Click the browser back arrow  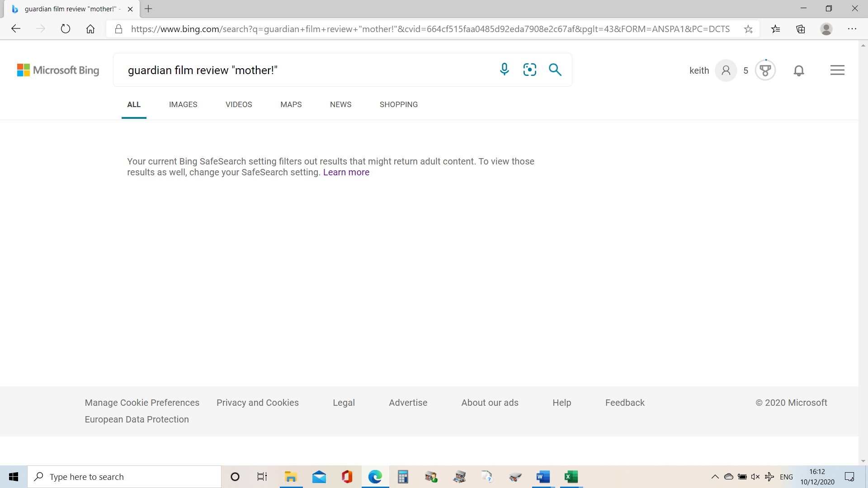pyautogui.click(x=16, y=29)
